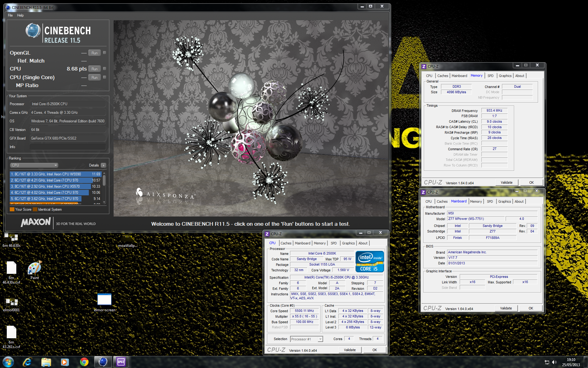Launch Google Chrome from taskbar
This screenshot has height=368, width=588.
pos(84,362)
